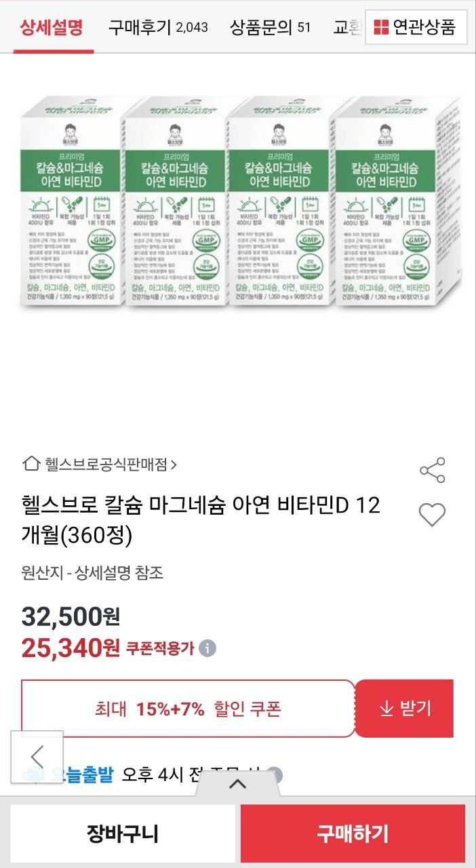
Task: Tap the product title 헬스브로 칼슘 마그네슘
Action: coord(201,520)
